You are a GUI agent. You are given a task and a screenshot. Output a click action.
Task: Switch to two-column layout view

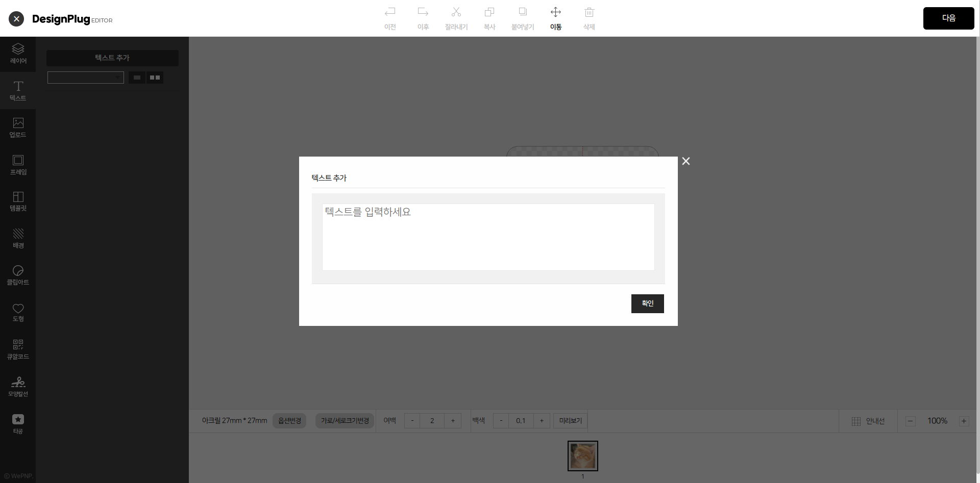tap(155, 78)
